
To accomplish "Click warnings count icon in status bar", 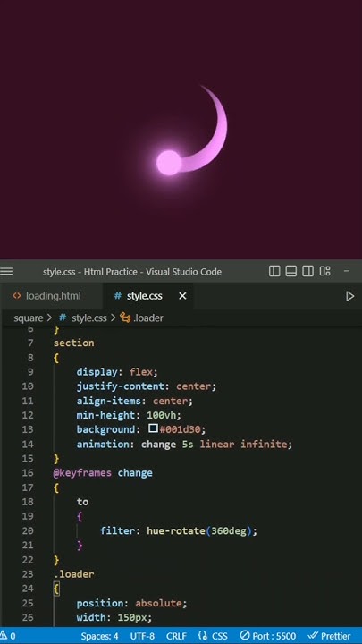I will point(8,636).
